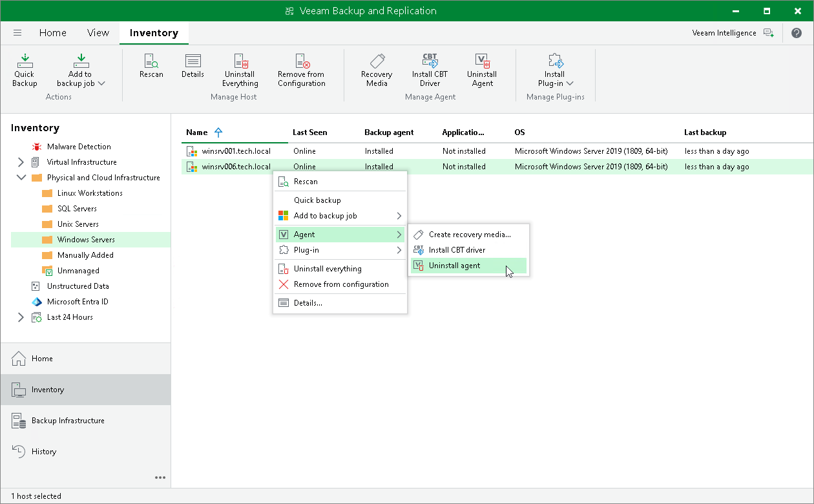Viewport: 814px width, 504px height.
Task: Switch to the View ribbon tab
Action: [x=98, y=33]
